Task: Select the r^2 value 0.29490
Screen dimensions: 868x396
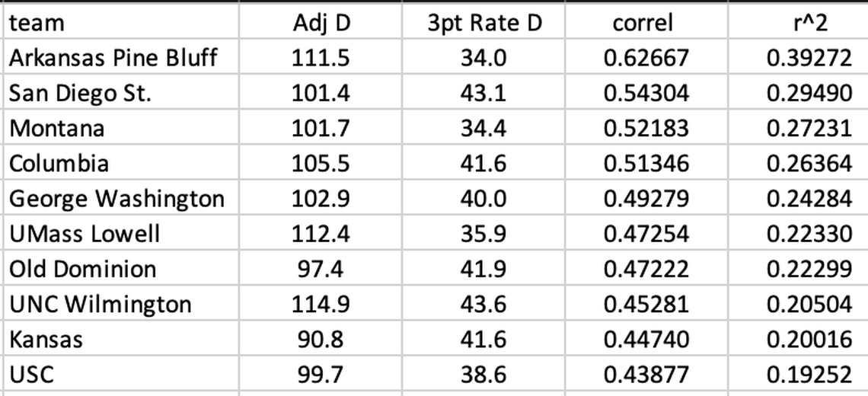Action: coord(809,93)
